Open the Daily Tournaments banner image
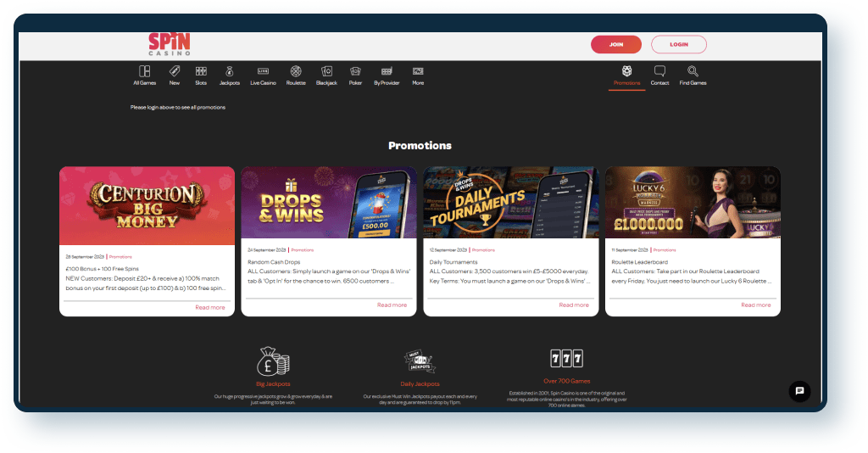Viewport: 868px width, 453px height. (x=511, y=203)
